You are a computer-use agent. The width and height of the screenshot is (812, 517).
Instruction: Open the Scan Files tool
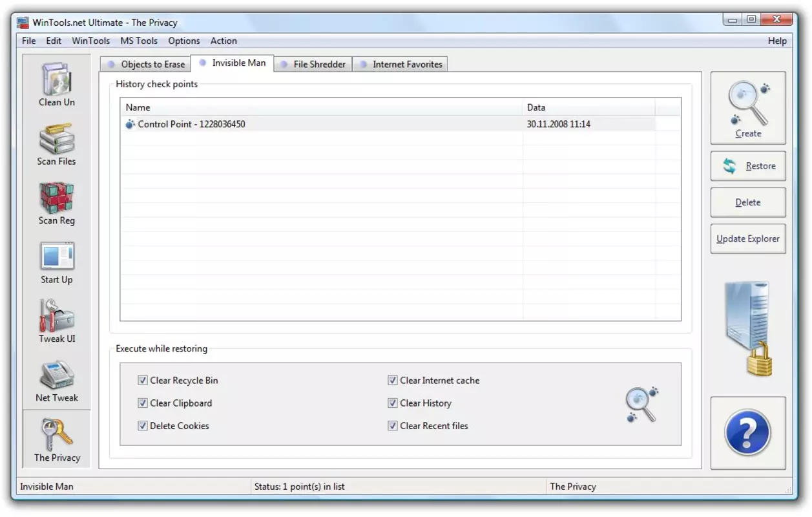tap(57, 144)
